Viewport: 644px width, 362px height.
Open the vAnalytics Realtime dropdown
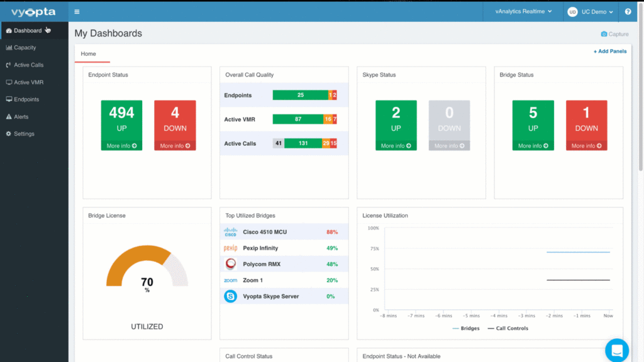(x=523, y=11)
